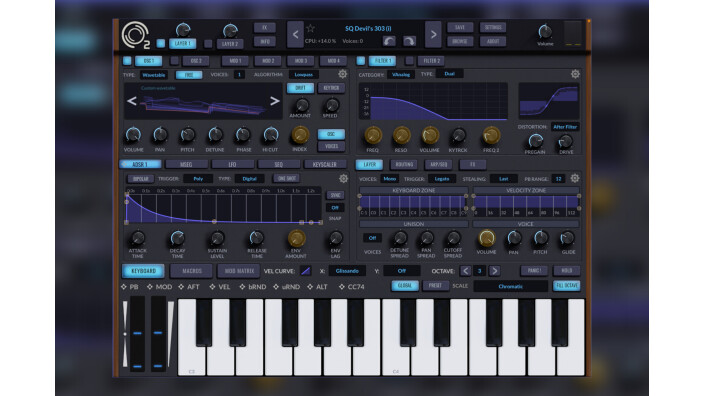
Task: Click the undo arrow icon
Action: coord(389,41)
